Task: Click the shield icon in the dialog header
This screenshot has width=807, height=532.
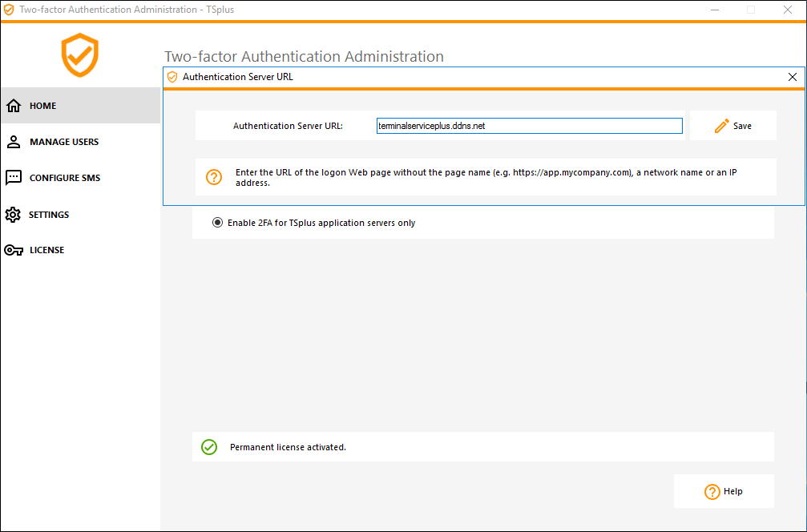Action: pos(172,77)
